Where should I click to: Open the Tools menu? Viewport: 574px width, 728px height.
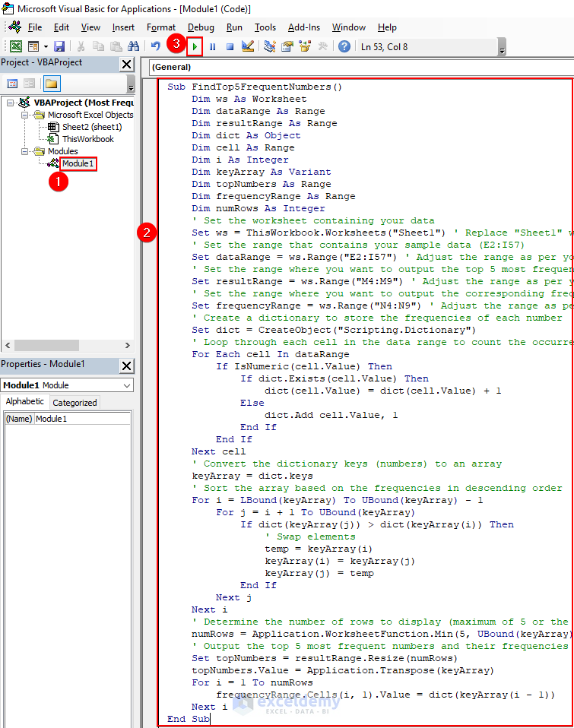265,27
